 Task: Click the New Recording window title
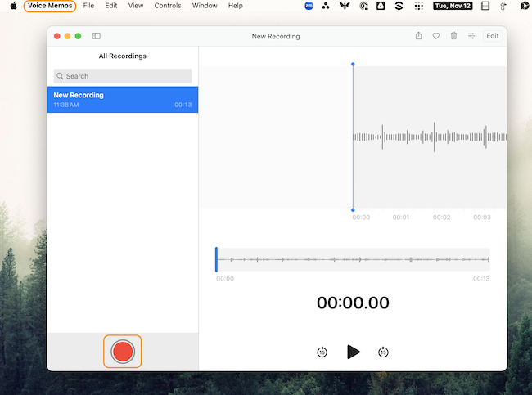[276, 36]
